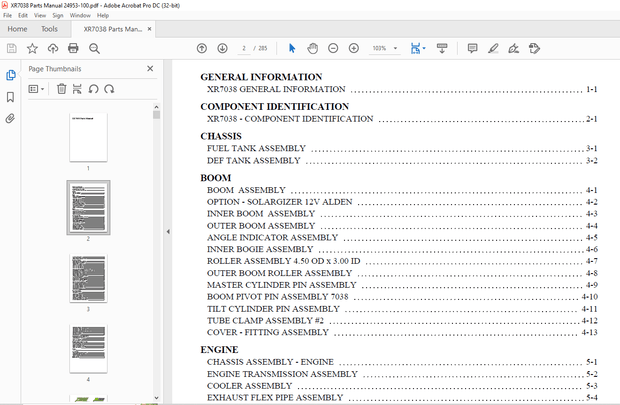Open the Sign menu
Viewport: 620px width, 405px height.
point(58,15)
